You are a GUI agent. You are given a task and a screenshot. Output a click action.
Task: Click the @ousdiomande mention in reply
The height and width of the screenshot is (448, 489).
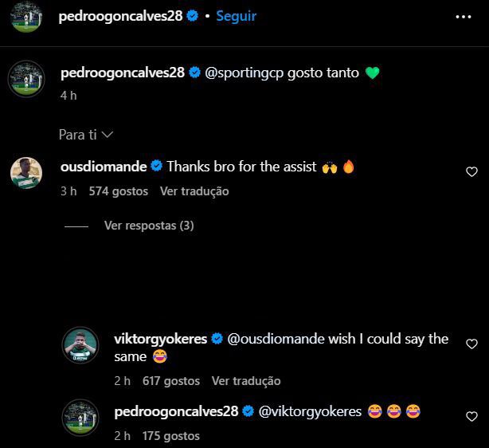click(x=276, y=339)
